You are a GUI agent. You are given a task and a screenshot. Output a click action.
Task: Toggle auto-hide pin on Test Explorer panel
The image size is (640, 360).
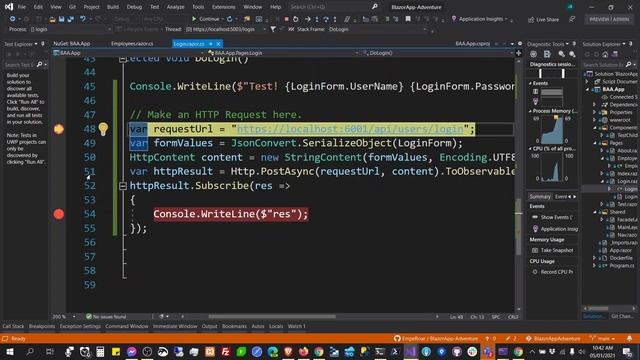click(42, 44)
